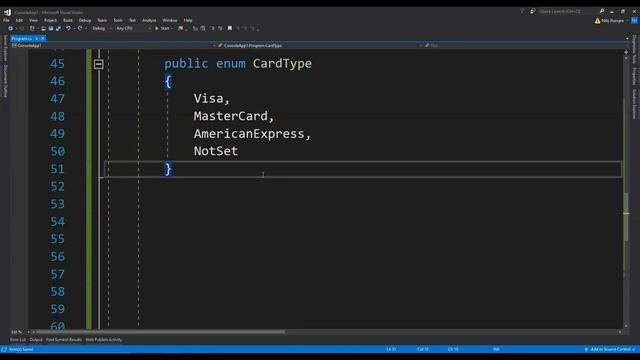Screen dimensions: 640x360
Task: Open the Debug configuration dropdown
Action: (101, 28)
